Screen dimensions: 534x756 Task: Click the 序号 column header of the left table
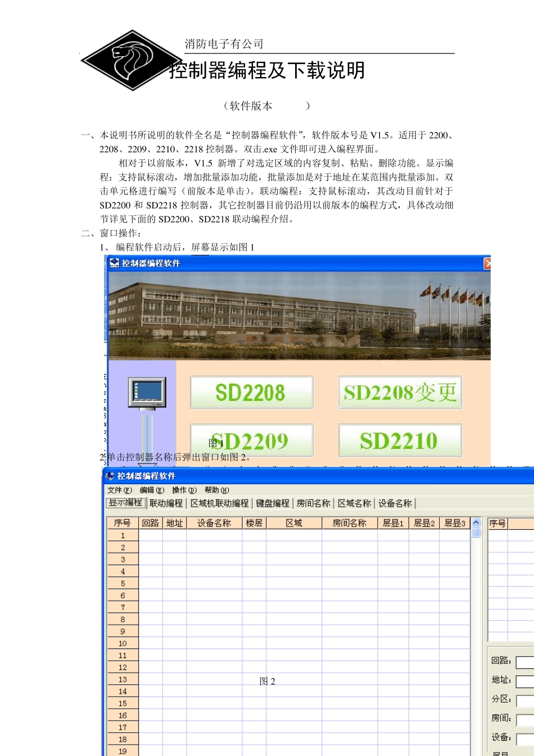coord(123,523)
